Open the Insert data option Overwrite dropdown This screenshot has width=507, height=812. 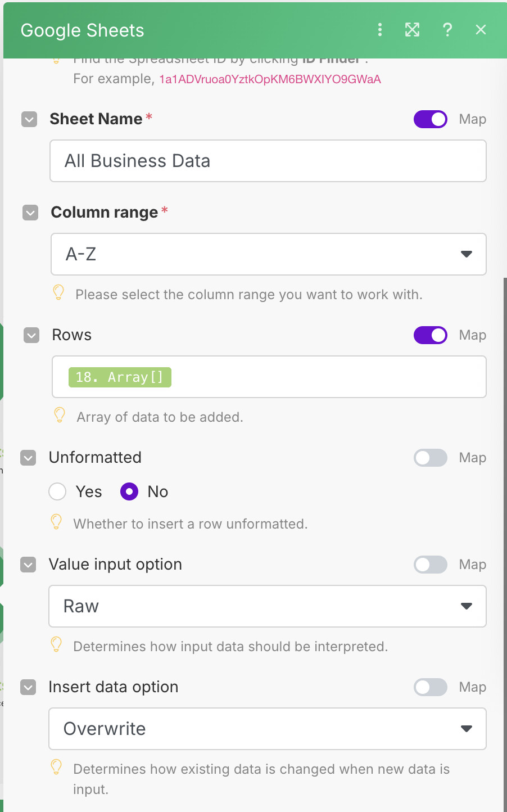click(x=268, y=729)
